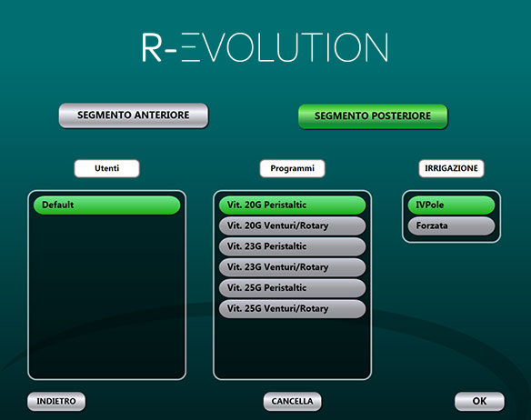Click the Programmi header label

click(x=292, y=168)
